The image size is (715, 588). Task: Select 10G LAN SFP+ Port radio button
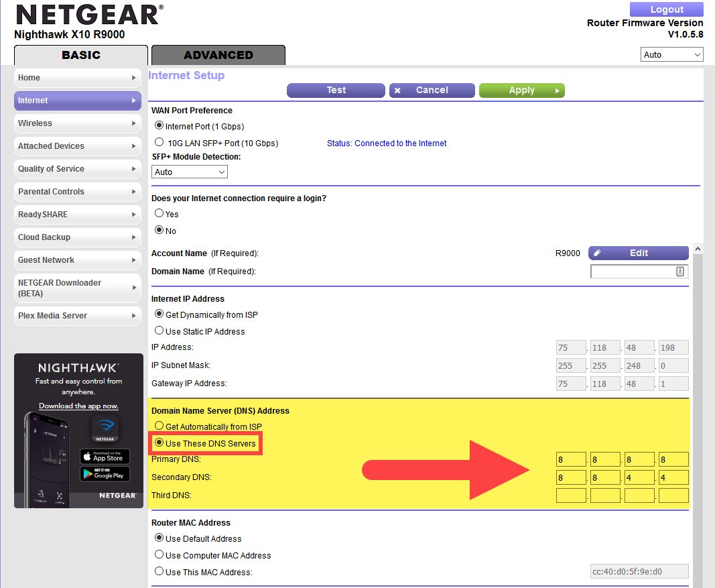pos(159,142)
